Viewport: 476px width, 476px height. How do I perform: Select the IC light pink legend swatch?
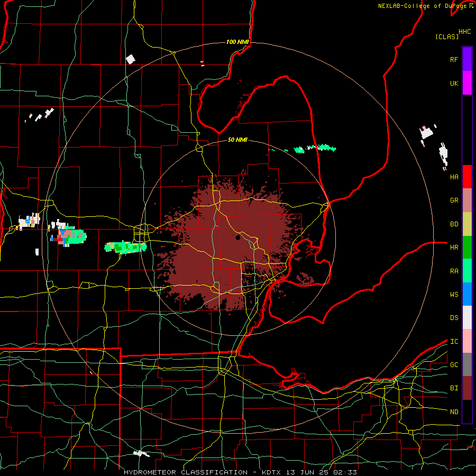467,341
